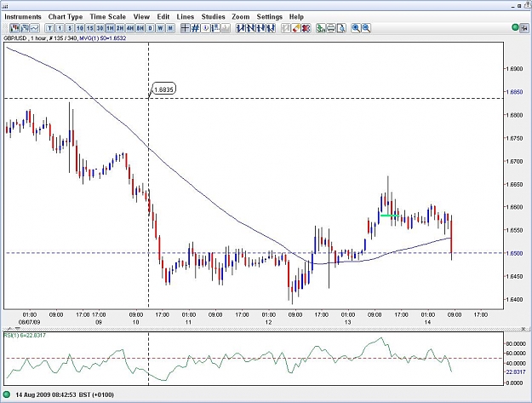
Task: Open the Settings menu
Action: tap(269, 17)
